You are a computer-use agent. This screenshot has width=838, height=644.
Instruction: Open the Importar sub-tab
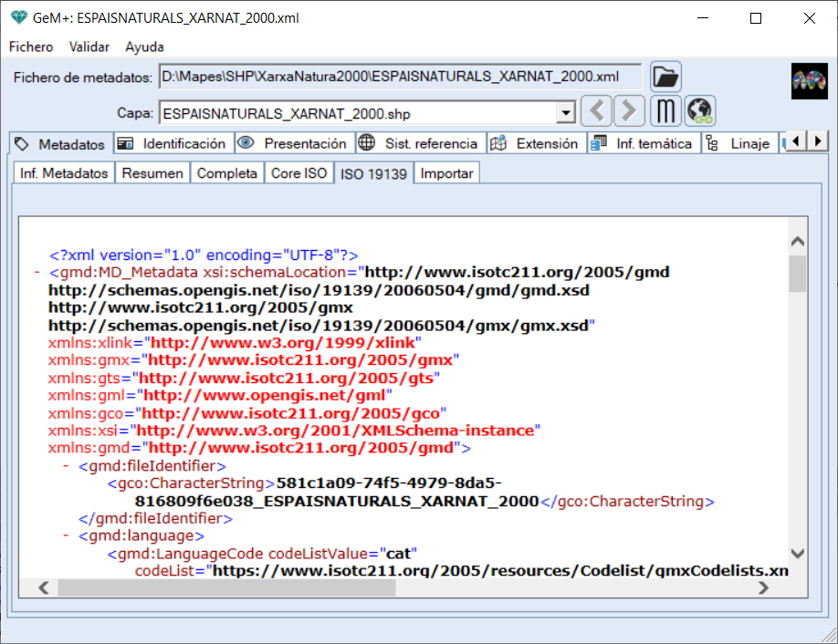pos(446,173)
